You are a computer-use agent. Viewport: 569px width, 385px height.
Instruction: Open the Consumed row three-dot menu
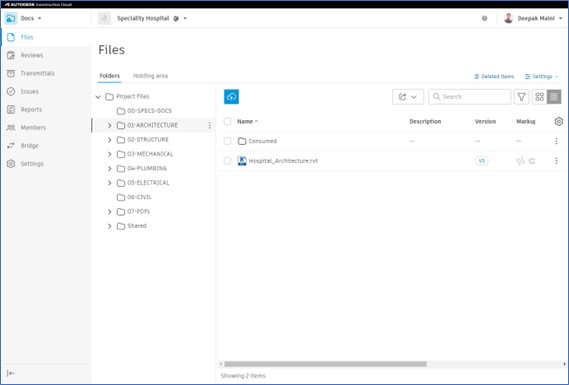(556, 141)
